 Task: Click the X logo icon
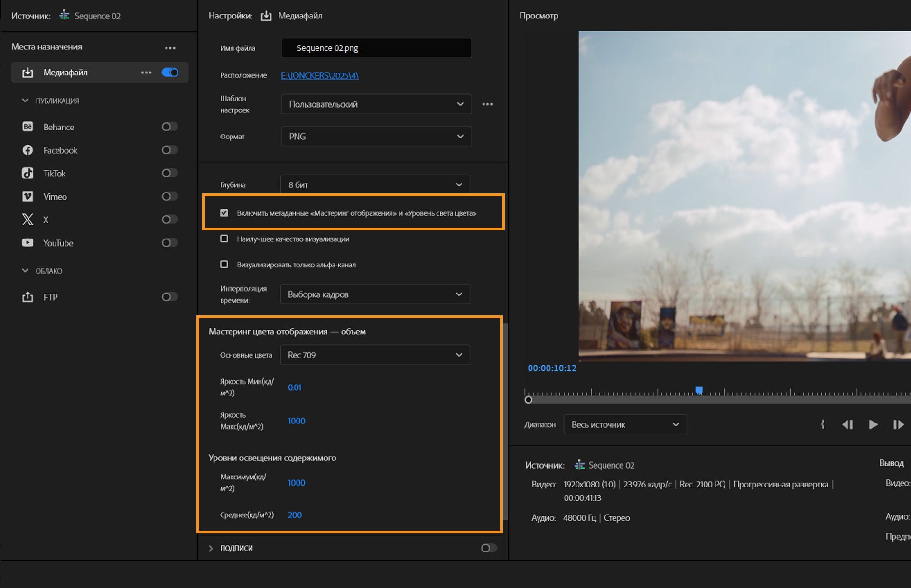coord(28,219)
